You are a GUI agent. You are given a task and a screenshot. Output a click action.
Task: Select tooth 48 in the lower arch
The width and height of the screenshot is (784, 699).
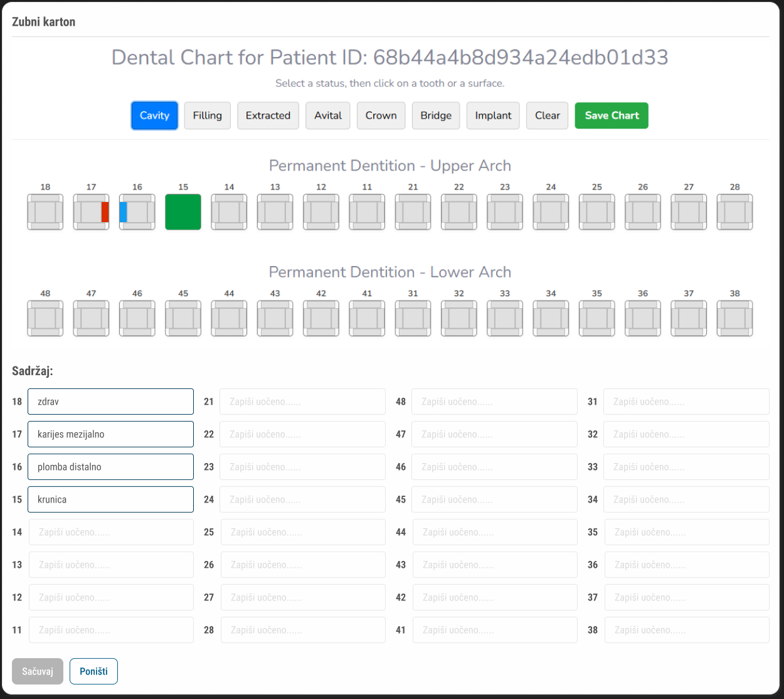click(45, 318)
